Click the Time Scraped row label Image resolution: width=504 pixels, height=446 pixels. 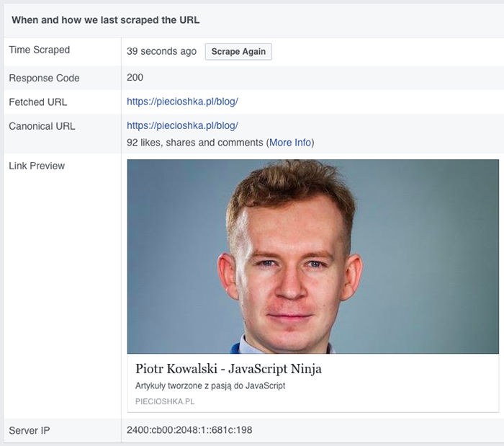tap(40, 50)
